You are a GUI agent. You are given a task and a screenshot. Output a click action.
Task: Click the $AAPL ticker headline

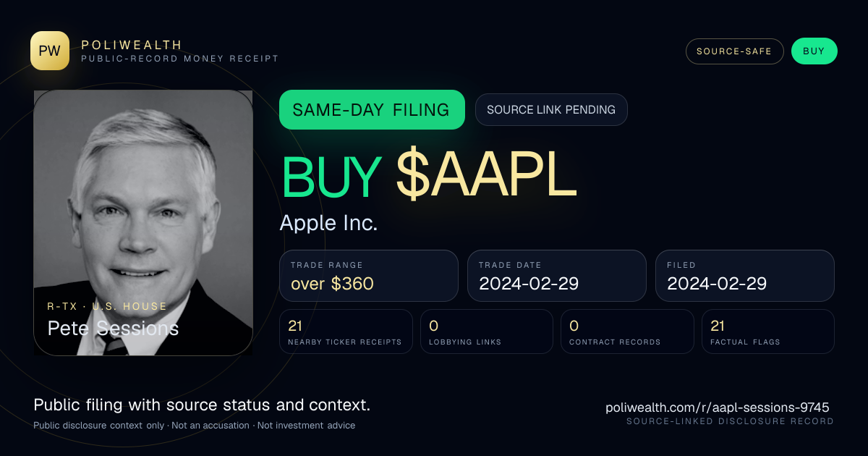486,178
